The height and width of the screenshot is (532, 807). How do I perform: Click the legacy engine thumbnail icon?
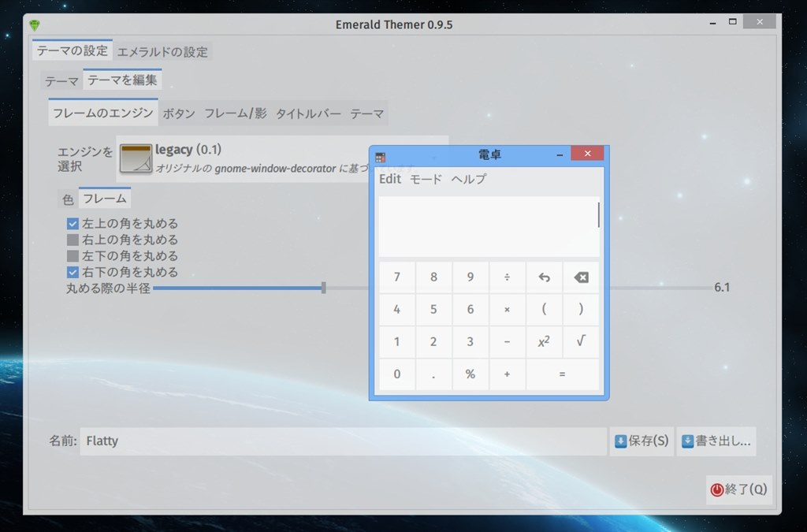pos(136,158)
